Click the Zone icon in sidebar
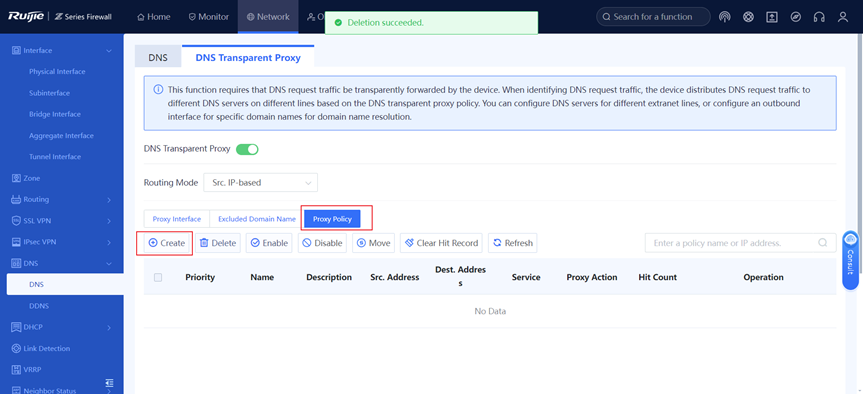The height and width of the screenshot is (394, 863). [16, 178]
